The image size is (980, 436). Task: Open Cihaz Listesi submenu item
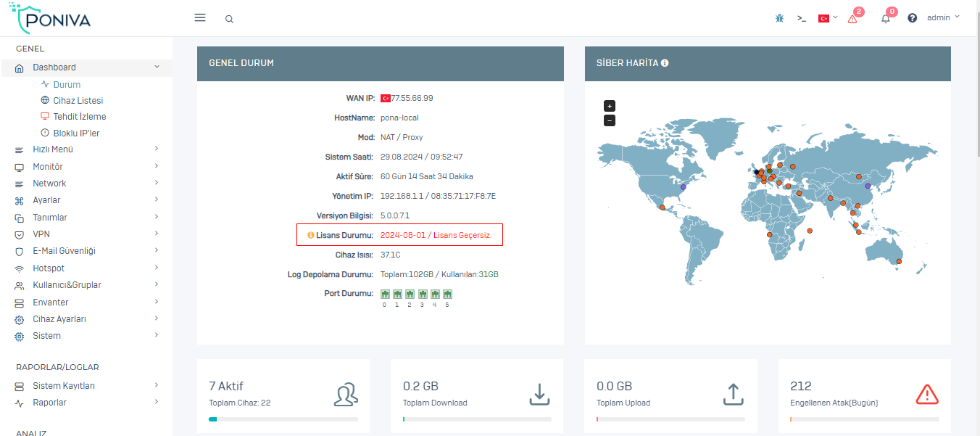click(x=78, y=101)
